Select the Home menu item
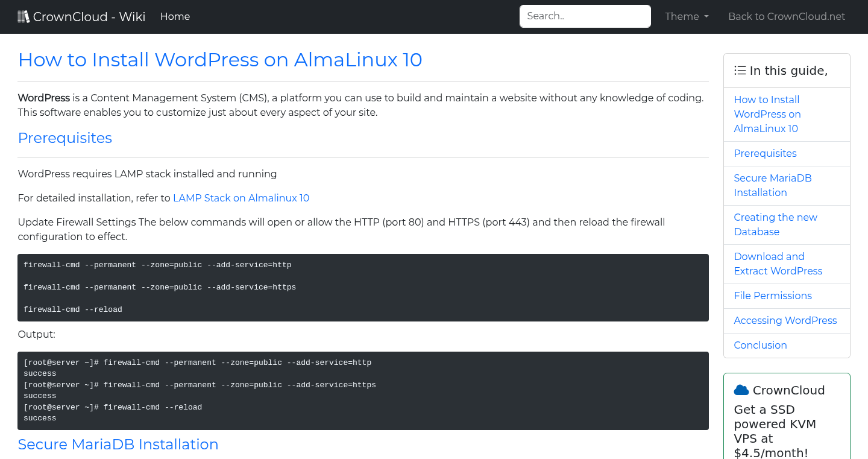 coord(175,16)
